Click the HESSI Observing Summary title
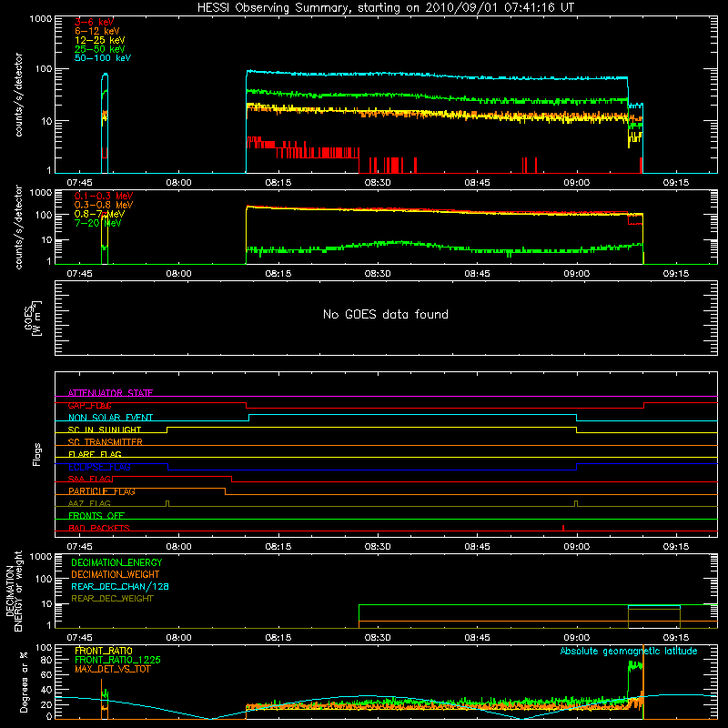Screen dimensions: 728x728 click(x=385, y=7)
